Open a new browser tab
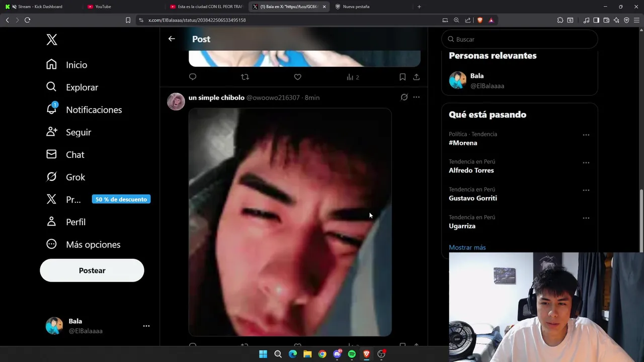This screenshot has height=362, width=644. [x=419, y=7]
